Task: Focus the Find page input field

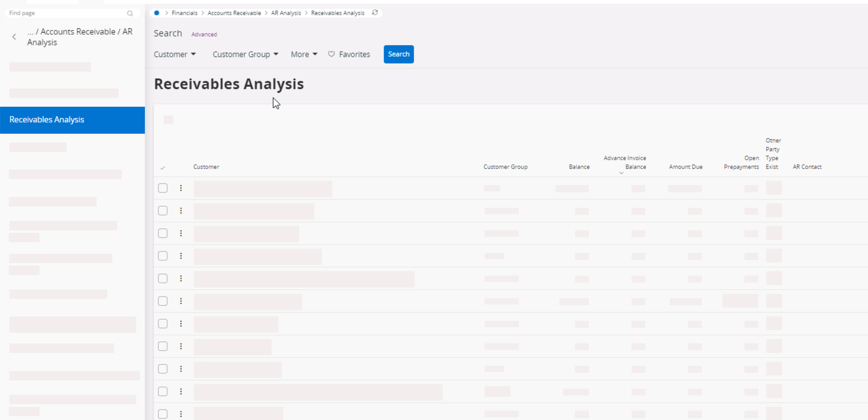Action: 66,13
